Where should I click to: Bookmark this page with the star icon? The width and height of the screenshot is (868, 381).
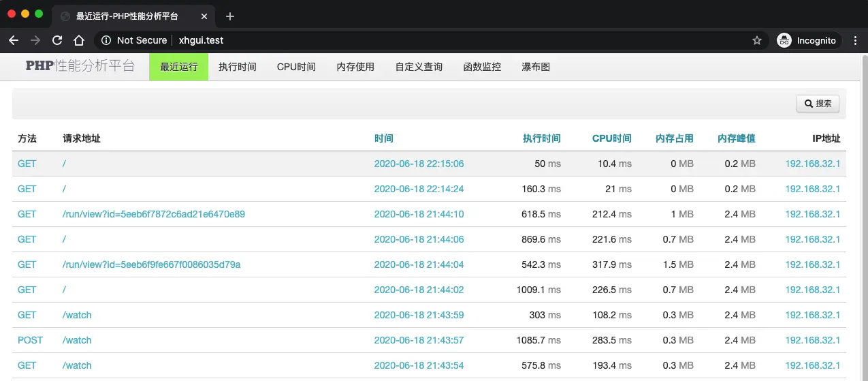pyautogui.click(x=757, y=40)
